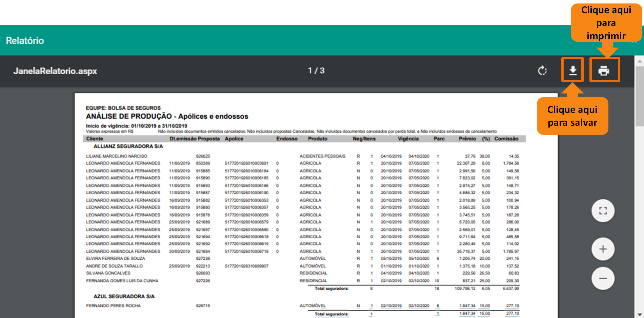
Task: Click total premium 109.798,12
Action: coord(465,289)
